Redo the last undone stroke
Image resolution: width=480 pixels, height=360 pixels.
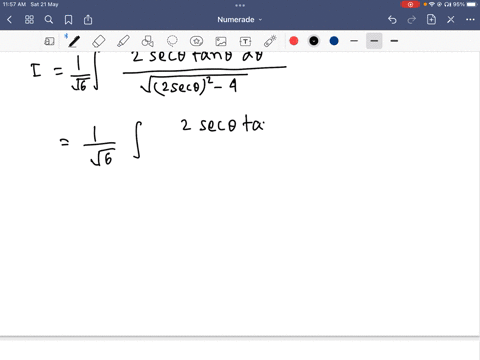pos(412,20)
